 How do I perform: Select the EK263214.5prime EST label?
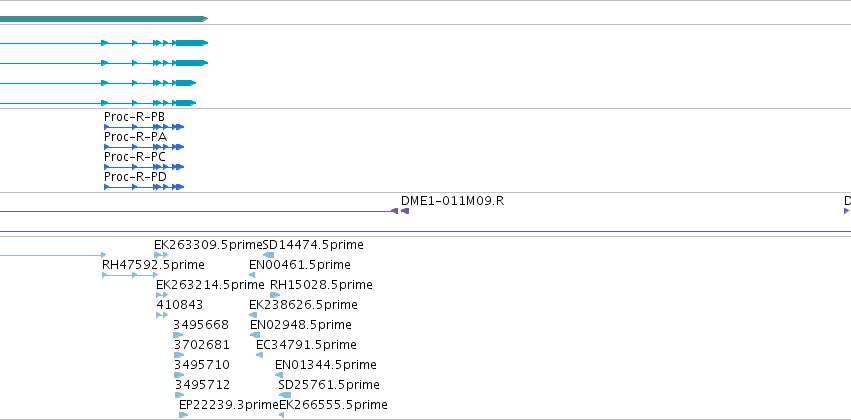tap(210, 285)
